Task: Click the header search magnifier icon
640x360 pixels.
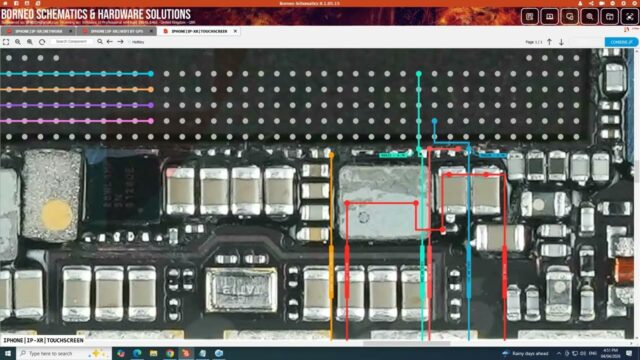Action: [589, 17]
